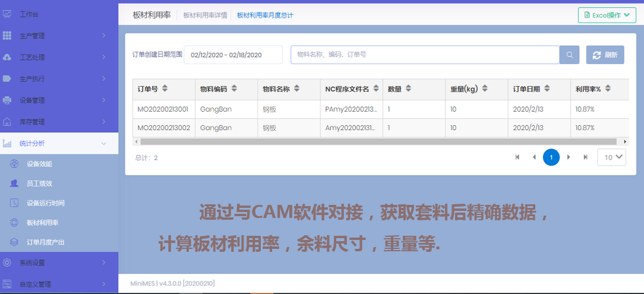The image size is (644, 294).
Task: Toggle sort on 物料编码 column
Action: point(234,89)
